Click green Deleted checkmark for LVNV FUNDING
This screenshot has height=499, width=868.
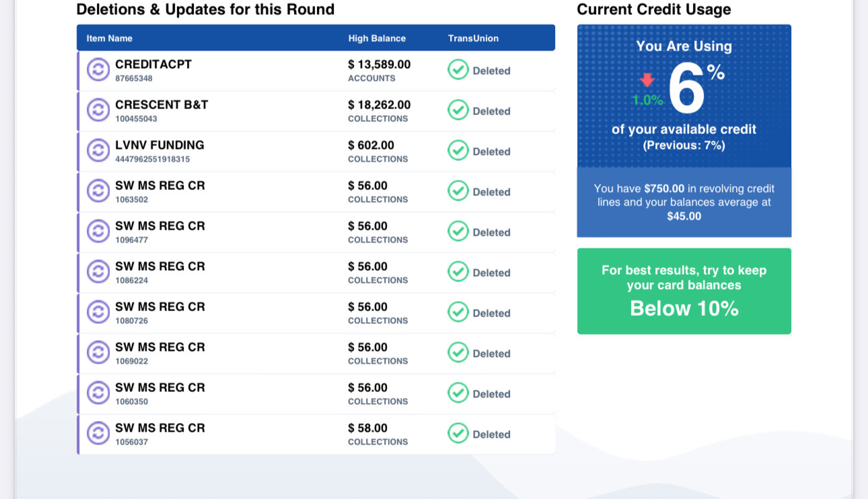click(458, 150)
